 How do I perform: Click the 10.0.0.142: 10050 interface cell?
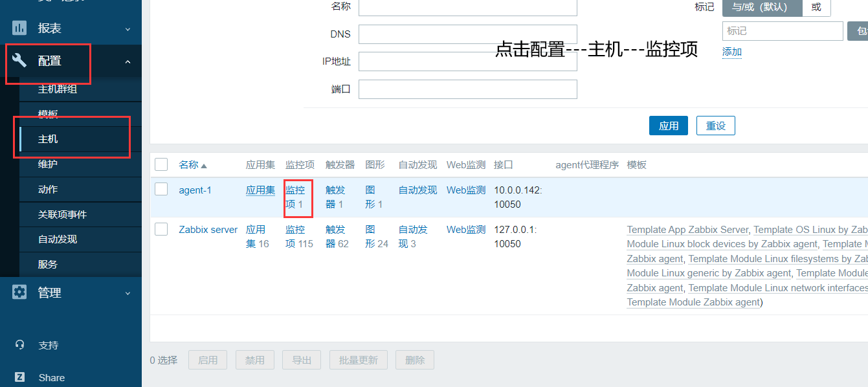click(518, 197)
